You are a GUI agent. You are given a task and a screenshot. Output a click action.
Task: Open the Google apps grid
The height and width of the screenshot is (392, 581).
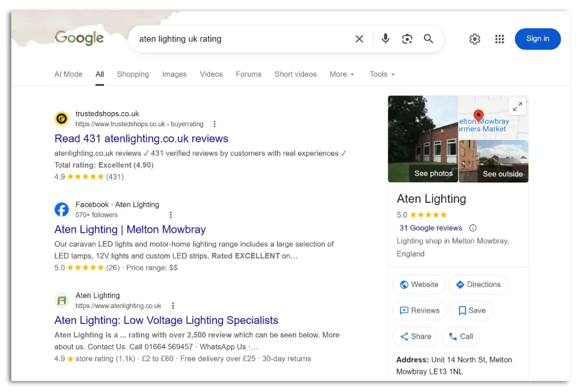[x=500, y=39]
